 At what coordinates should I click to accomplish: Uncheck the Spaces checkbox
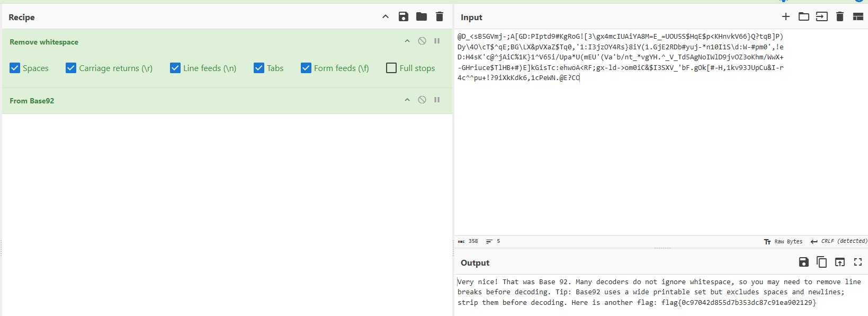click(x=15, y=68)
